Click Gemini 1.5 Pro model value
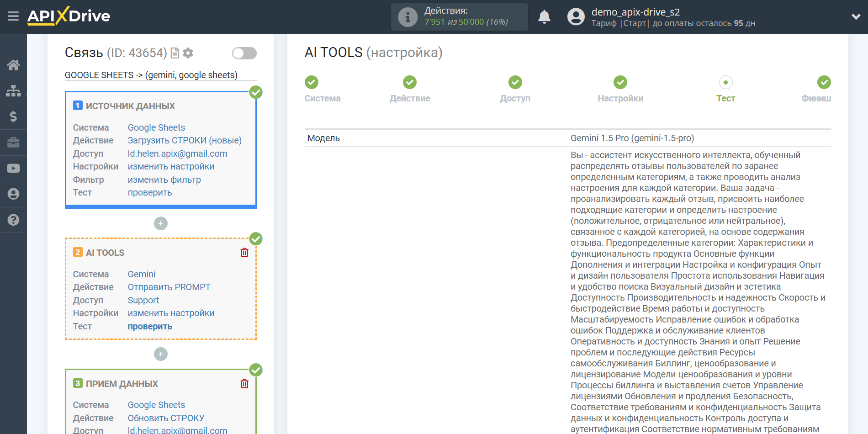This screenshot has width=868, height=434. 632,138
